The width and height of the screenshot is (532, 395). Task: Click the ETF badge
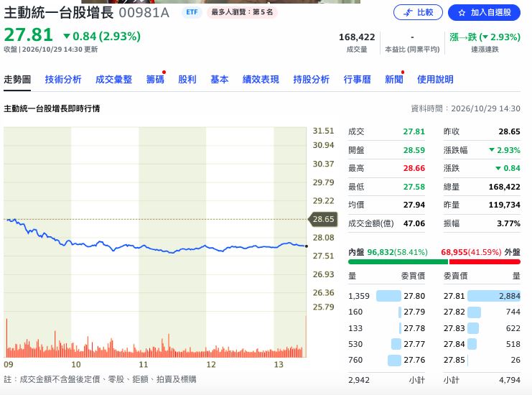point(192,12)
